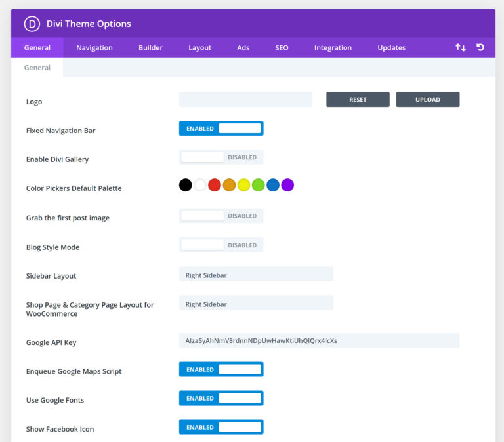Select the General sub-tab

pyautogui.click(x=37, y=68)
